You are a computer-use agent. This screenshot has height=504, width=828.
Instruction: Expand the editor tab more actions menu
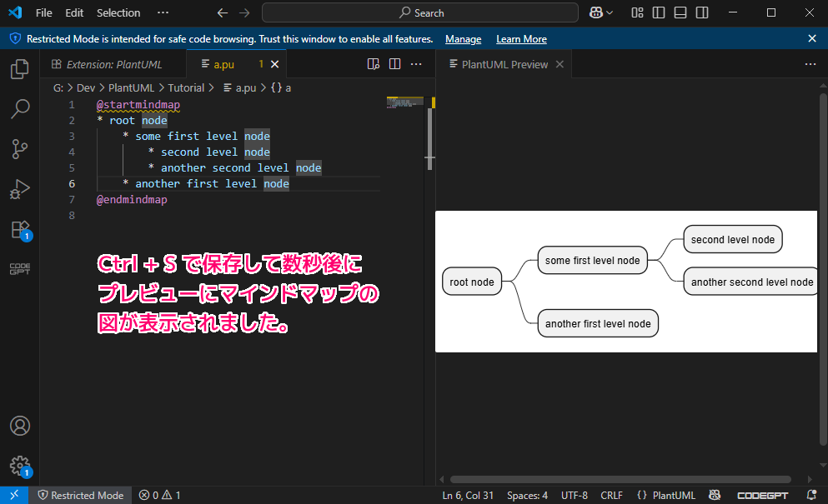(x=416, y=64)
